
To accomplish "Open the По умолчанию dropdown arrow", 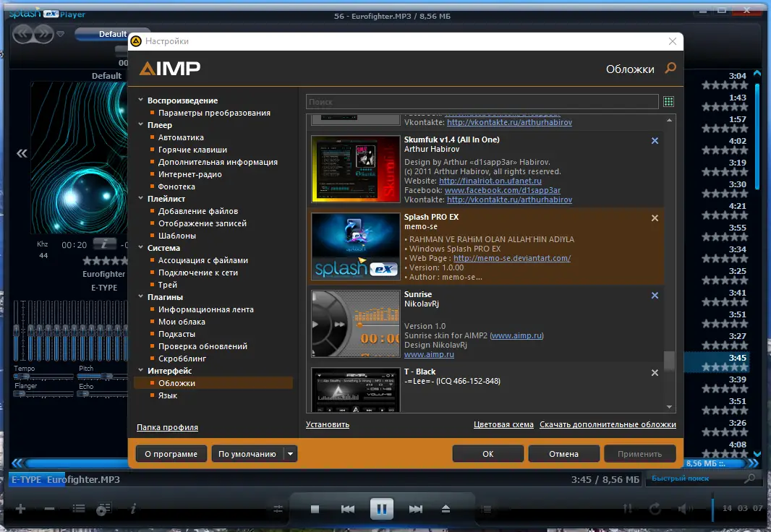I will click(290, 454).
